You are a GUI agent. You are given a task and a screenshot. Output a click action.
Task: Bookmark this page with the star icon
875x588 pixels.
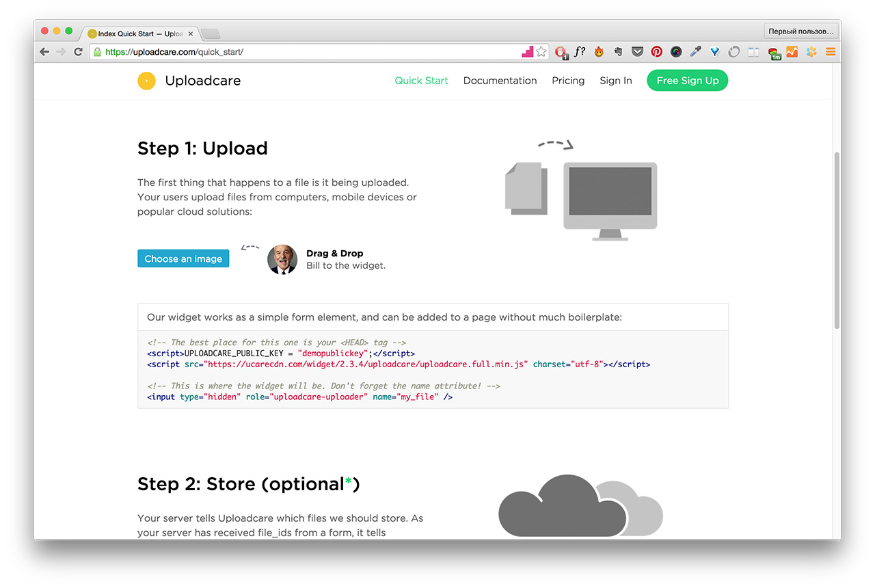pyautogui.click(x=541, y=51)
